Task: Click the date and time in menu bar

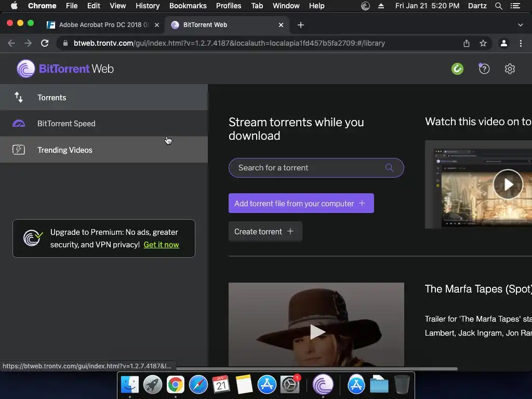Action: [x=427, y=6]
